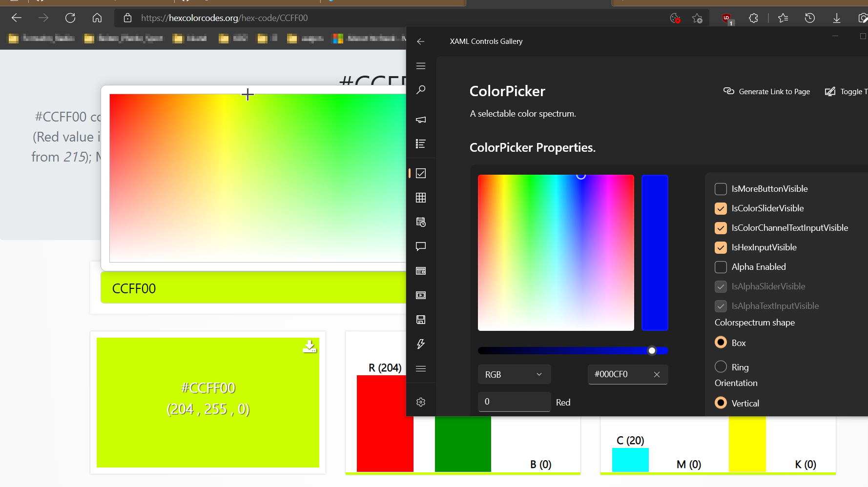This screenshot has width=868, height=487.
Task: Open the Date and Time controls section
Action: [x=421, y=222]
